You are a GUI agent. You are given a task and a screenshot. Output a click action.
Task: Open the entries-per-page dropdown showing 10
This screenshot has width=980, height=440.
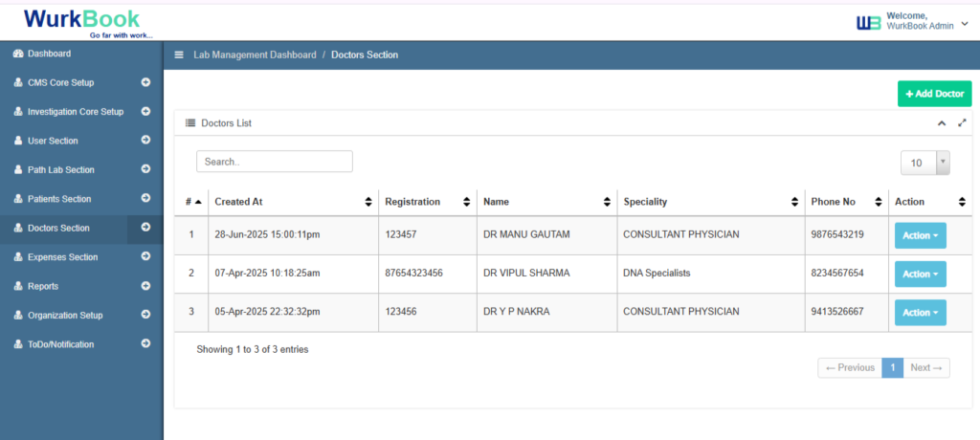(x=924, y=163)
